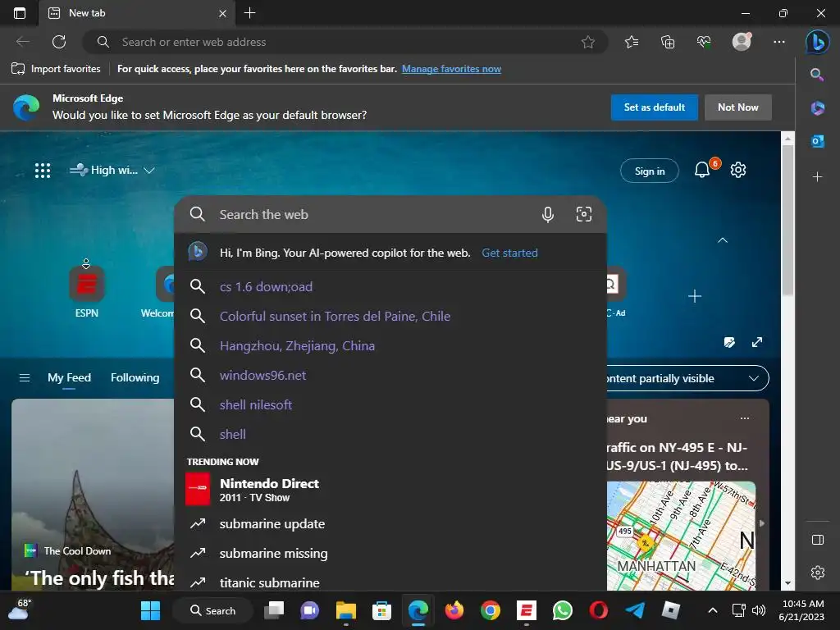Open trending Nintendo Direct entry

point(390,489)
